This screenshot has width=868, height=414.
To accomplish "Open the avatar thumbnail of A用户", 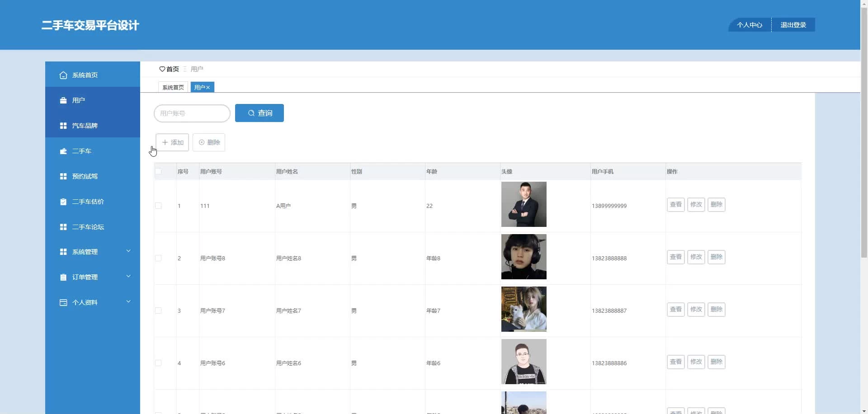I will point(524,204).
